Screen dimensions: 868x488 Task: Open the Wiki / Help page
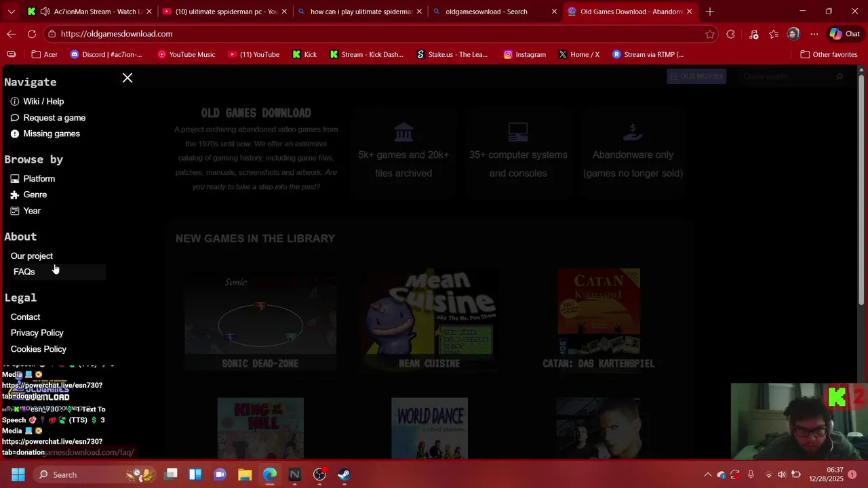click(x=43, y=101)
